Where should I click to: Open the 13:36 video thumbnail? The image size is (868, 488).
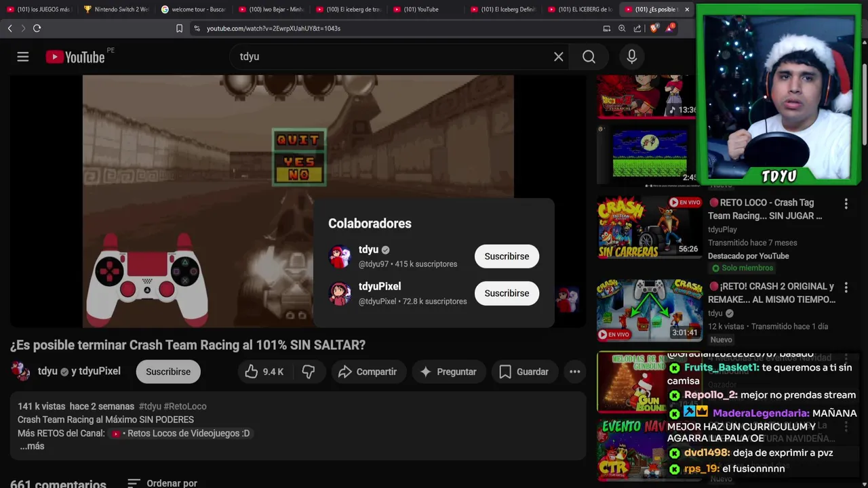pyautogui.click(x=647, y=97)
